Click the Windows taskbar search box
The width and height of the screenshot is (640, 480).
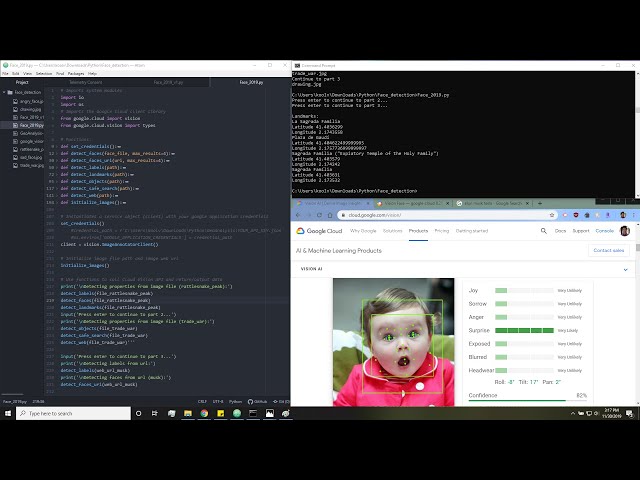73,413
